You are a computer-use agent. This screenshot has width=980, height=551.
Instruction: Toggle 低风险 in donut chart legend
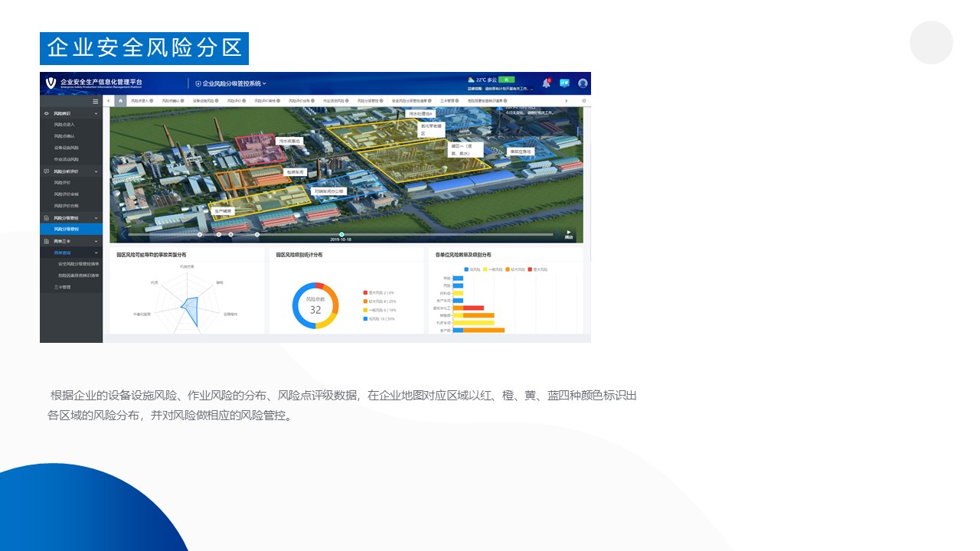click(x=378, y=319)
